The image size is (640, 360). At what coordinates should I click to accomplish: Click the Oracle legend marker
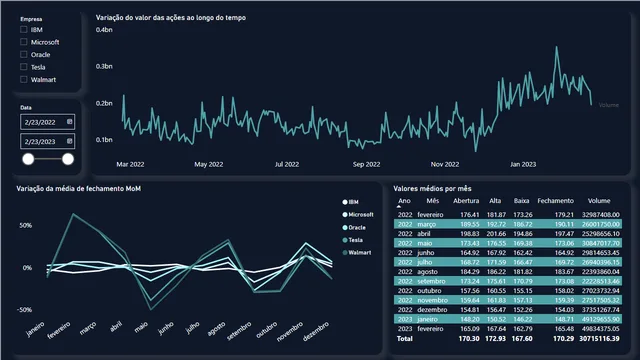coord(345,227)
